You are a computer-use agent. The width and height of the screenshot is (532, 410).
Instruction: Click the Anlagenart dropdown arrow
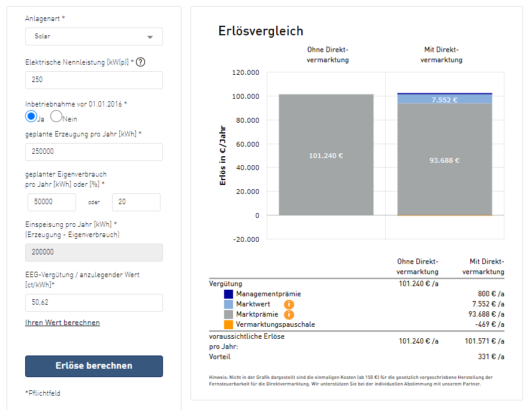click(x=150, y=37)
